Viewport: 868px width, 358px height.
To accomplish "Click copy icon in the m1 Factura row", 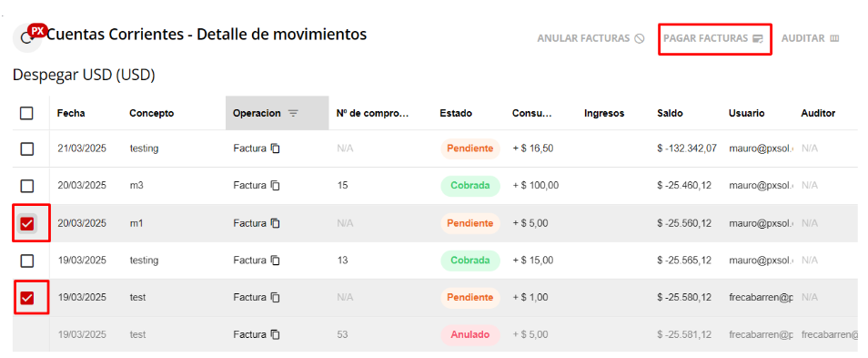I will click(275, 223).
